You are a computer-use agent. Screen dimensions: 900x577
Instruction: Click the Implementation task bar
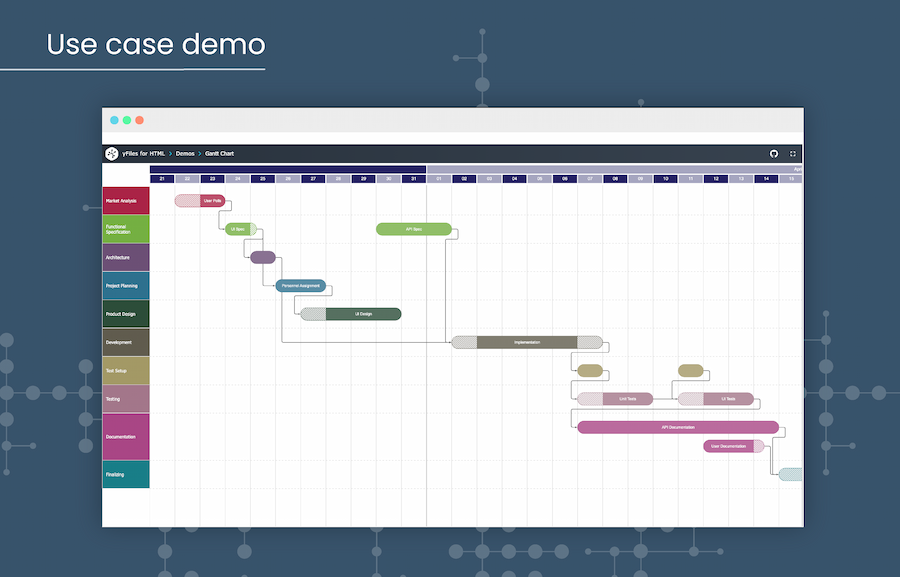(x=527, y=342)
